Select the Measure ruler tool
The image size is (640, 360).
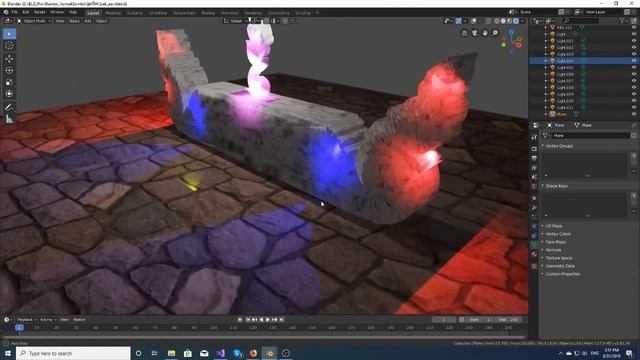[9, 119]
